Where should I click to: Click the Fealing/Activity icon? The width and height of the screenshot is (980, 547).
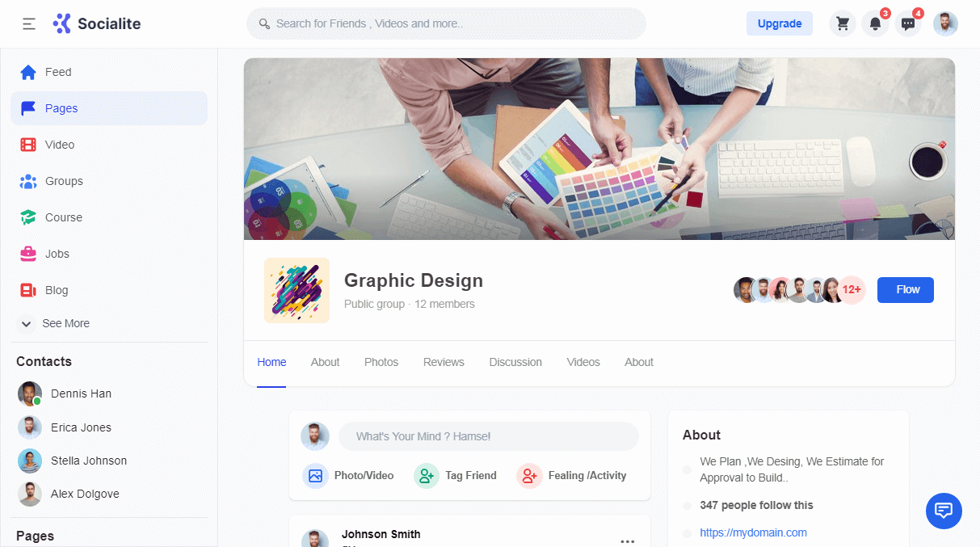click(x=528, y=476)
